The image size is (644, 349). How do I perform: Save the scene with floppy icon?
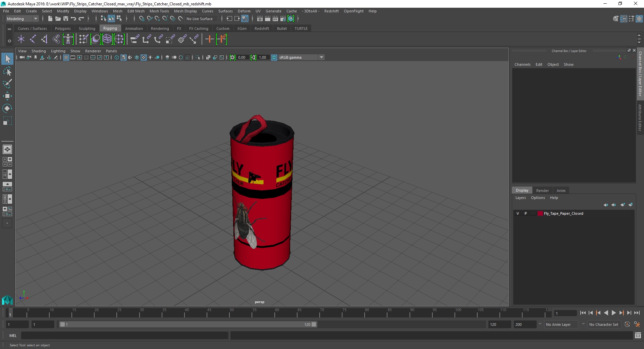pyautogui.click(x=66, y=19)
